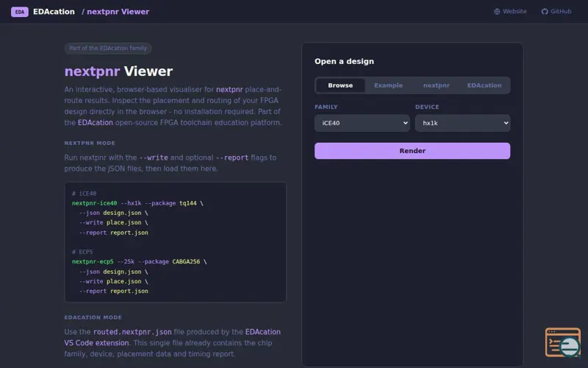Screen dimensions: 588x368
Task: Click the --write flag text
Action: [154, 158]
